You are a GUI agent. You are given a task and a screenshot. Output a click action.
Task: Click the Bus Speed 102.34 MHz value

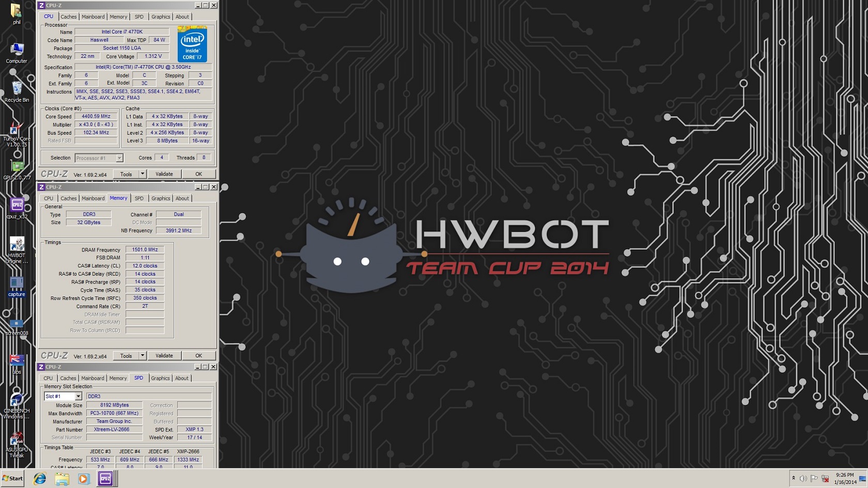coord(96,133)
